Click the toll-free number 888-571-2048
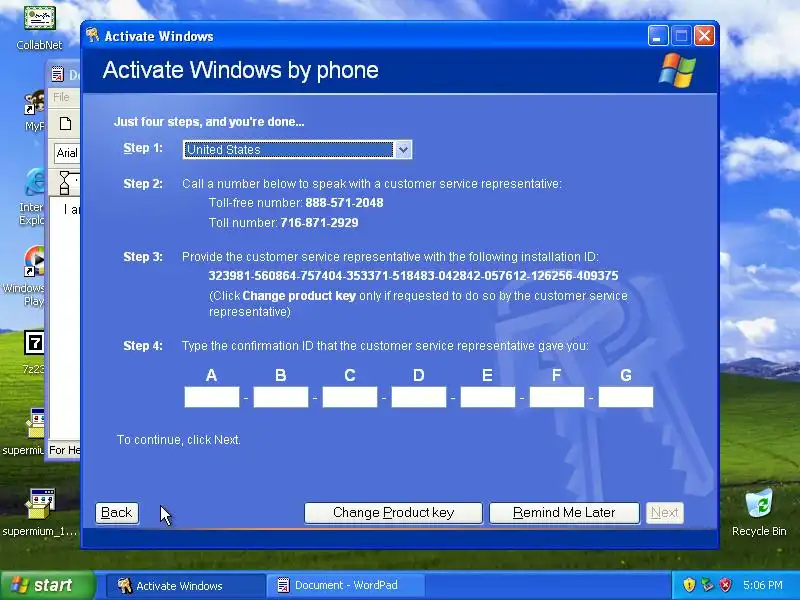The height and width of the screenshot is (600, 800). (344, 203)
